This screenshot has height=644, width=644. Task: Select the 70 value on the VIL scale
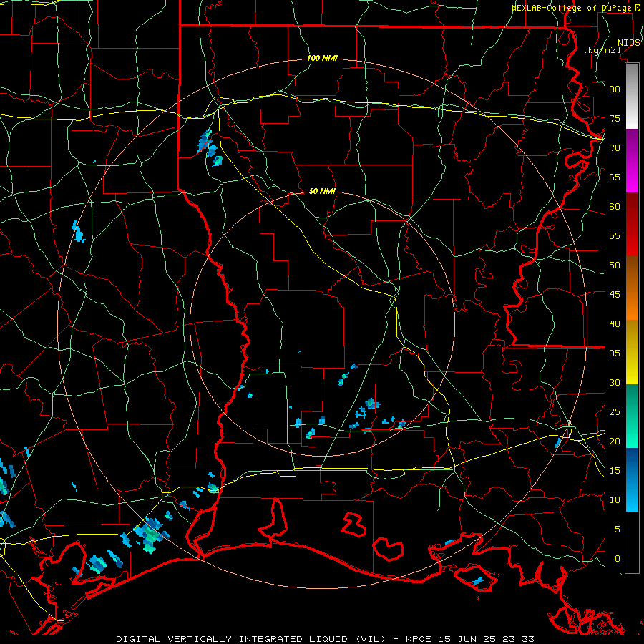pos(615,148)
